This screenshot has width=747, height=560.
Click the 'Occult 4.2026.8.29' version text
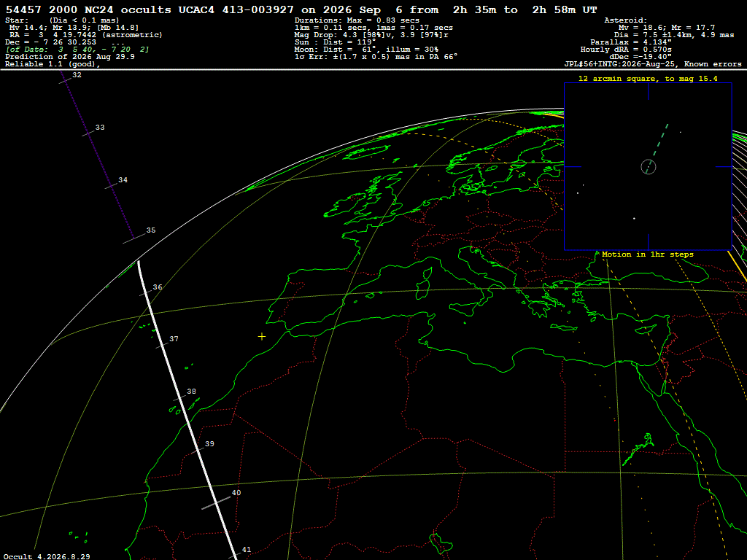(47, 556)
